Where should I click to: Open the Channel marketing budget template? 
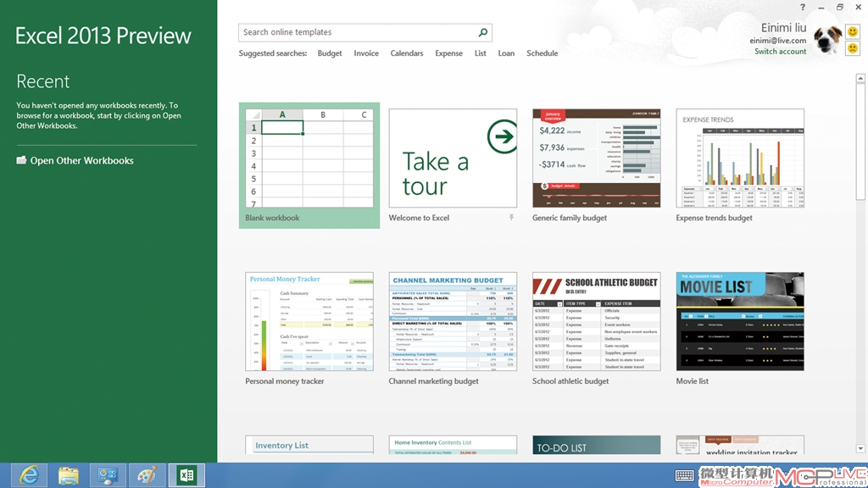click(x=453, y=321)
